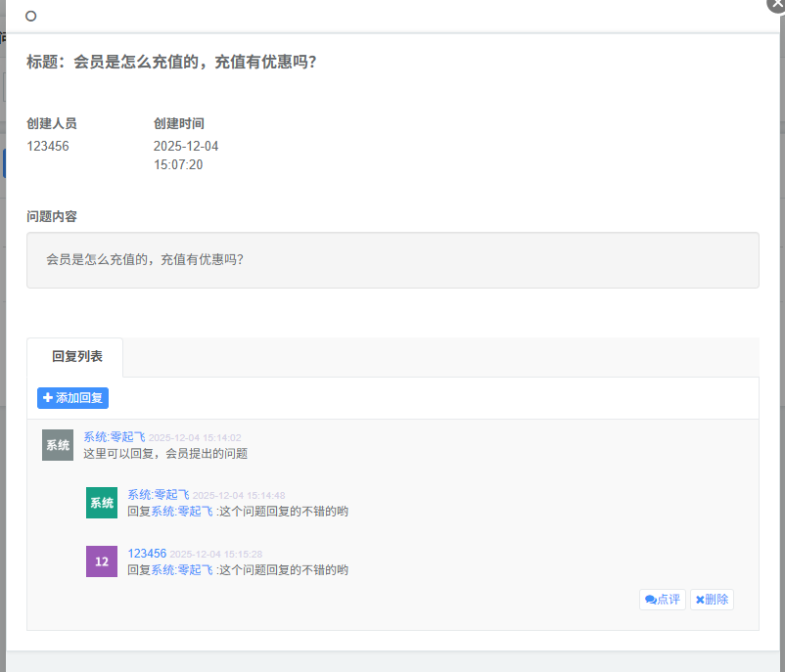Click the 问题内容 content box

(x=392, y=260)
